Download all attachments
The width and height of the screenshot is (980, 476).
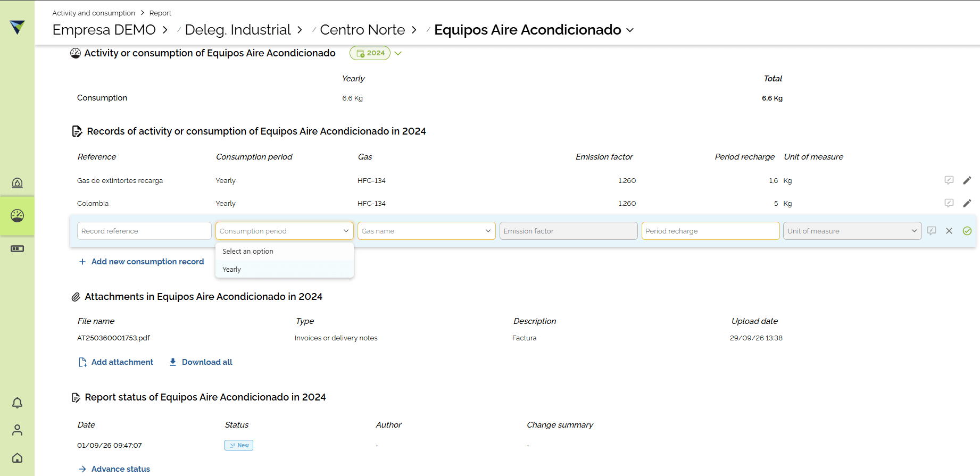(x=201, y=362)
